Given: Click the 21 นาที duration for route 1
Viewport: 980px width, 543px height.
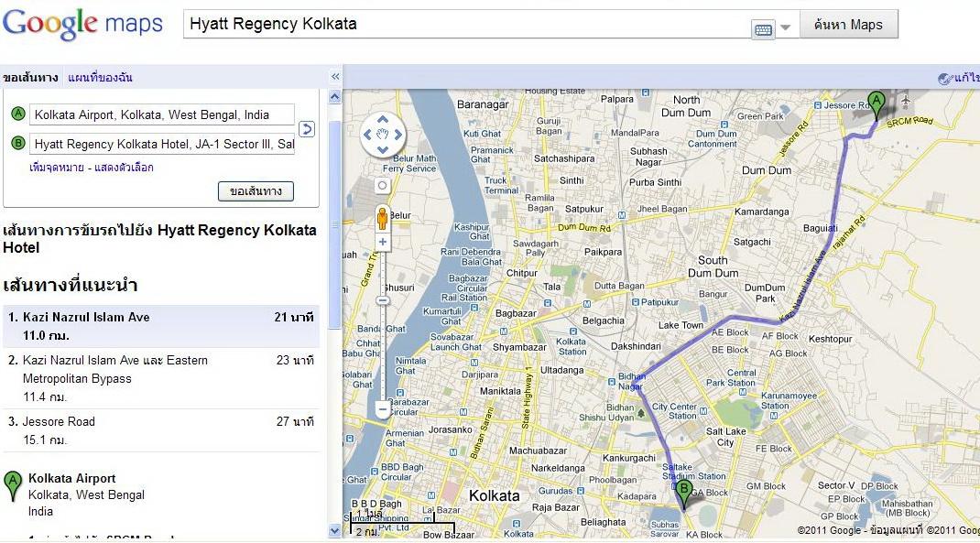Looking at the screenshot, I should click(x=294, y=317).
